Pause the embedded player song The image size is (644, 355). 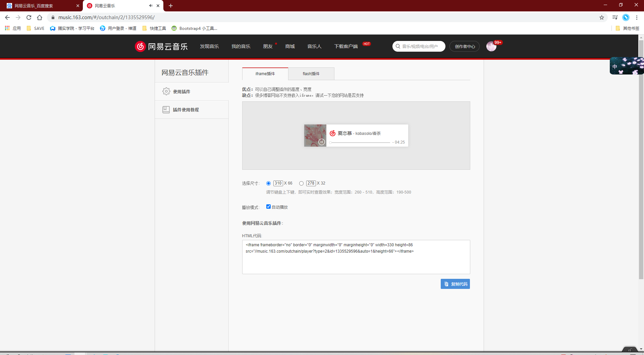tap(321, 142)
